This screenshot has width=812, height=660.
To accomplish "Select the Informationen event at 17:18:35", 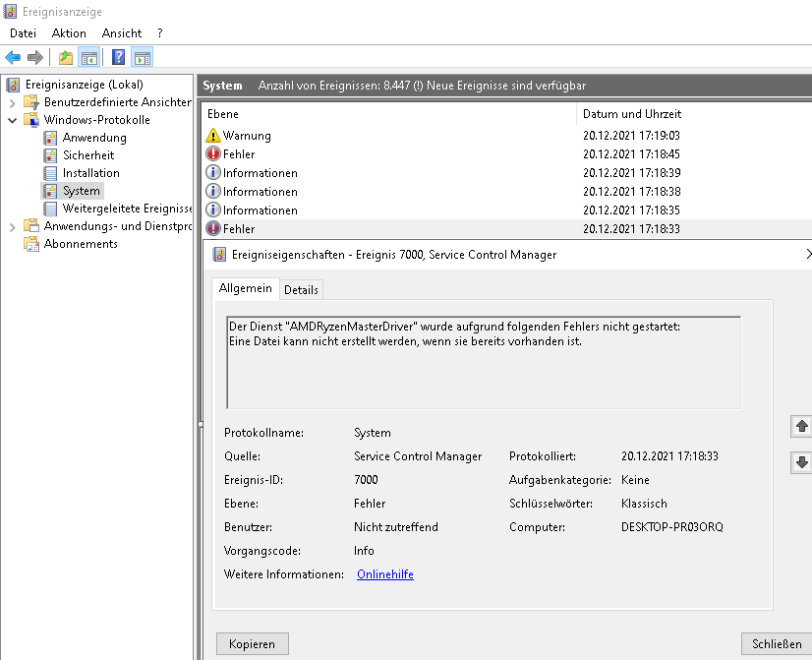I will [507, 210].
